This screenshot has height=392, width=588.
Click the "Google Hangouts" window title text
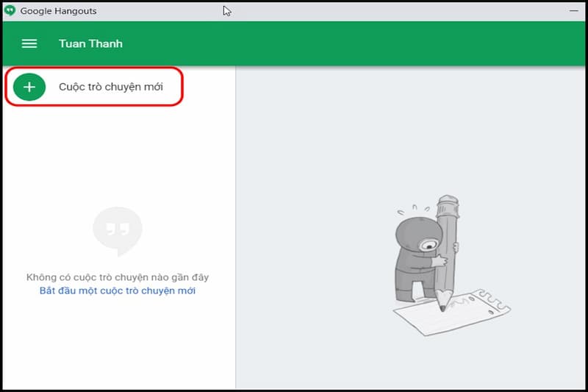tap(58, 11)
